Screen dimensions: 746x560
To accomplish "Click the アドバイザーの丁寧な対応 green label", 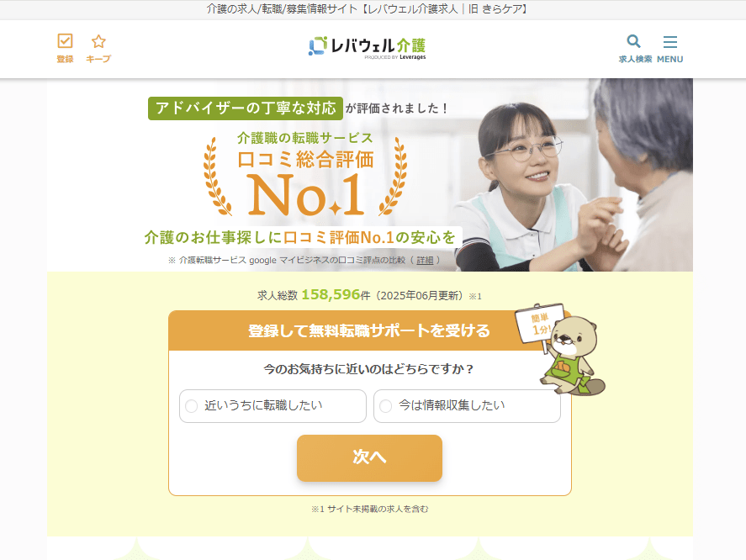I will click(246, 108).
